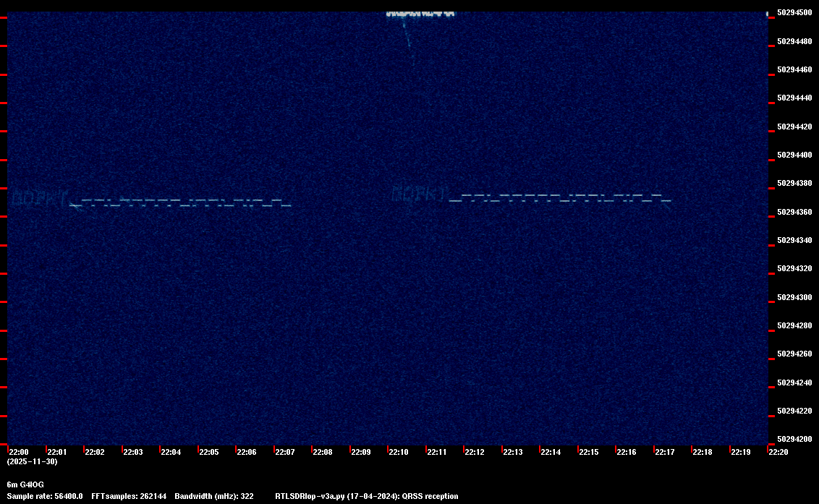Select the 22:03 time label

click(x=132, y=452)
